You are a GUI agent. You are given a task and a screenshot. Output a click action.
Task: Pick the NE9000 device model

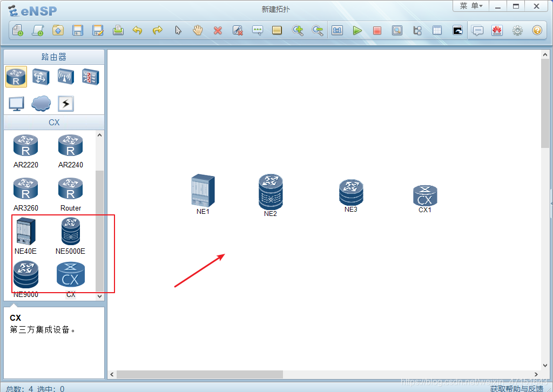click(26, 279)
